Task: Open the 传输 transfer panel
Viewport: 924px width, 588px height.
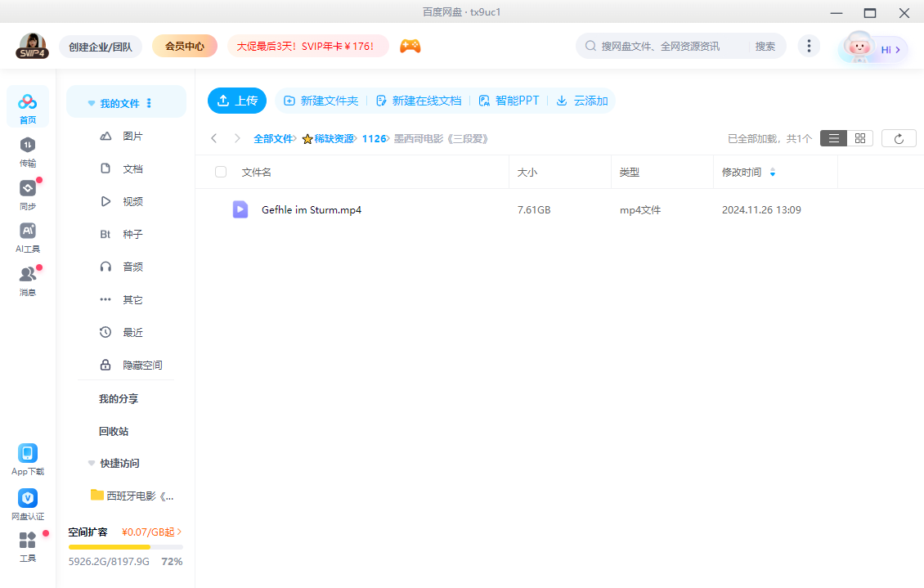Action: tap(28, 152)
